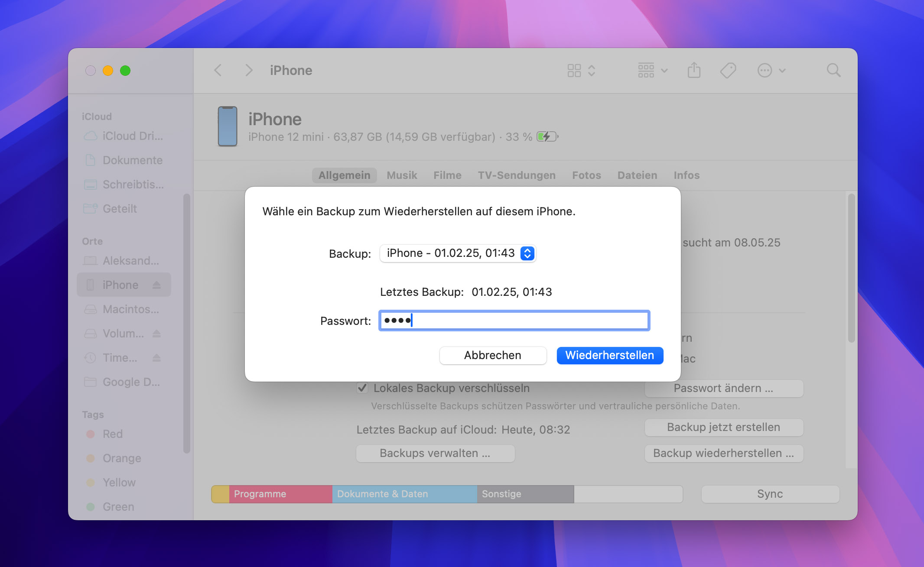Screen dimensions: 924x567
Task: Switch to the Filme tab
Action: coord(447,175)
